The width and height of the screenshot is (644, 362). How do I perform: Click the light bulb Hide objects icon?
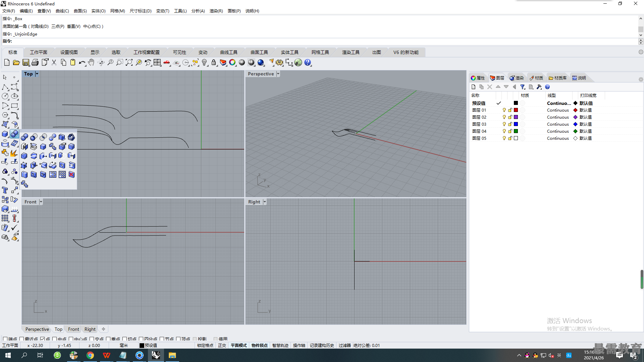pos(204,63)
